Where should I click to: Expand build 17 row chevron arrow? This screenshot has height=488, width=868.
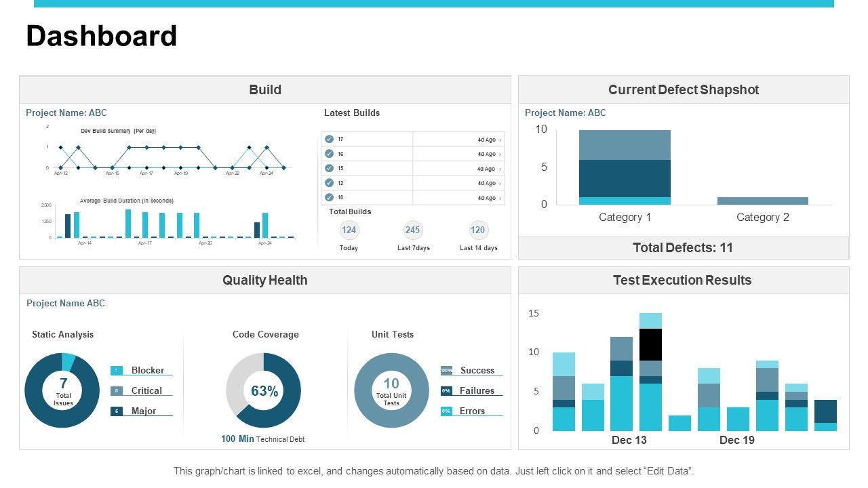[500, 140]
